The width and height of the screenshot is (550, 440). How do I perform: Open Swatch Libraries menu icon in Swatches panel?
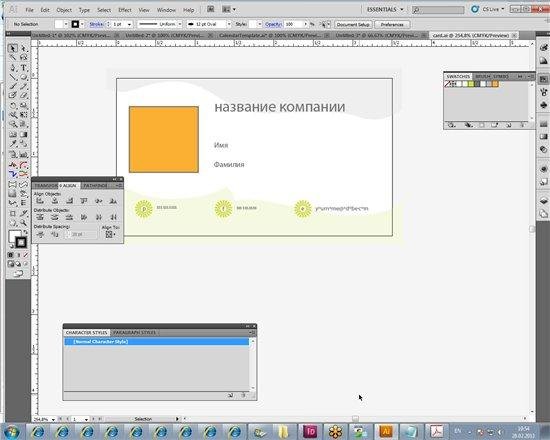[x=451, y=125]
